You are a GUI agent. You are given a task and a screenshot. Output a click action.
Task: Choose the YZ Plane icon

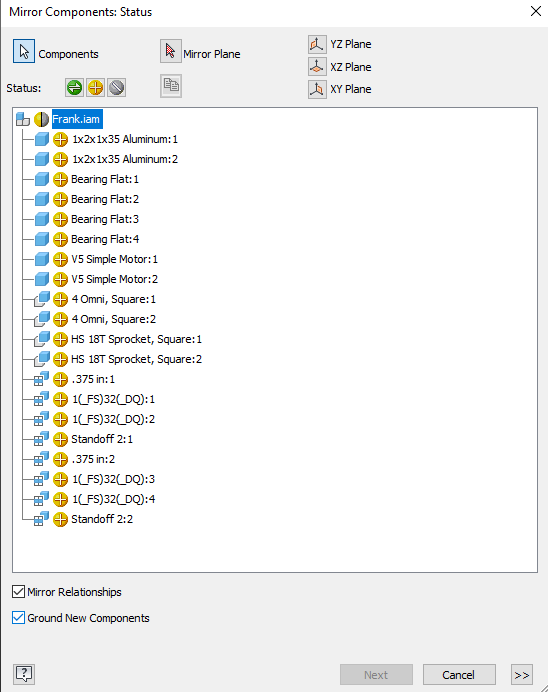click(317, 44)
